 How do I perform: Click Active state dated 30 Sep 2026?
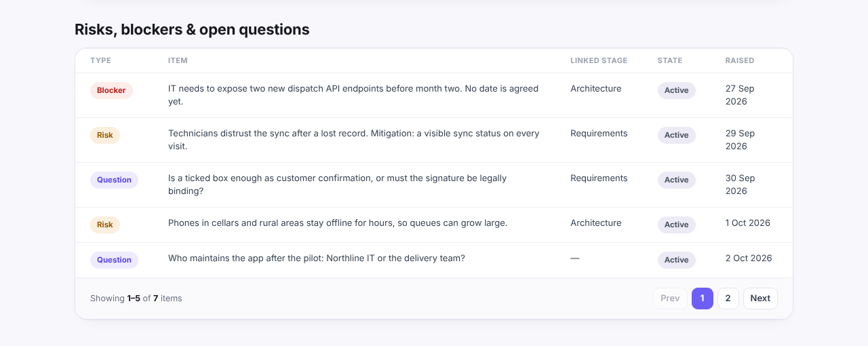tap(677, 180)
